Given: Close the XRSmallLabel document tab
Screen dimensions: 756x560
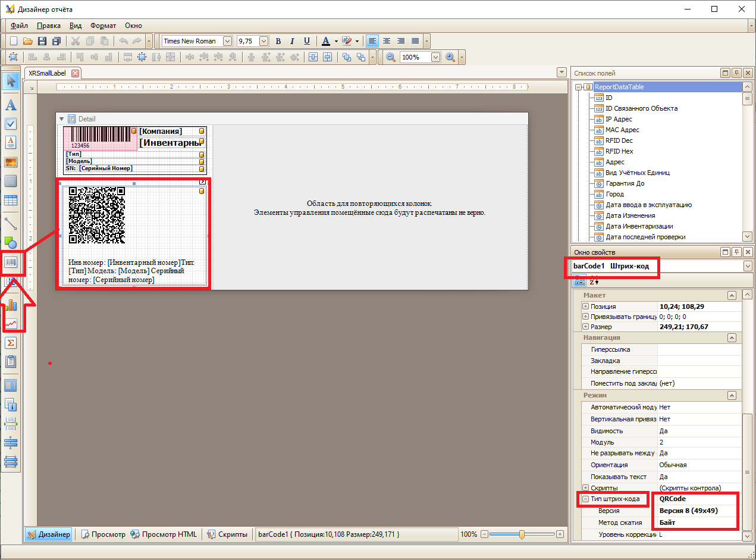Looking at the screenshot, I should tap(75, 73).
